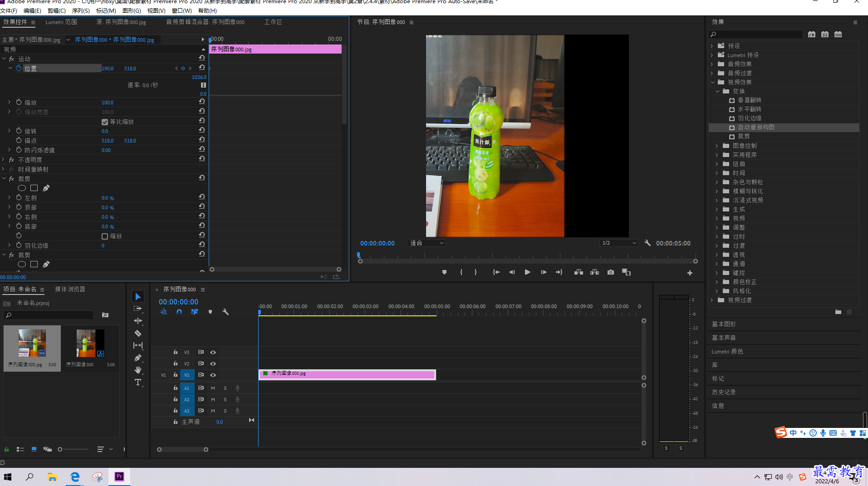Expand the 扭曲 folder
868x486 pixels.
(717, 164)
